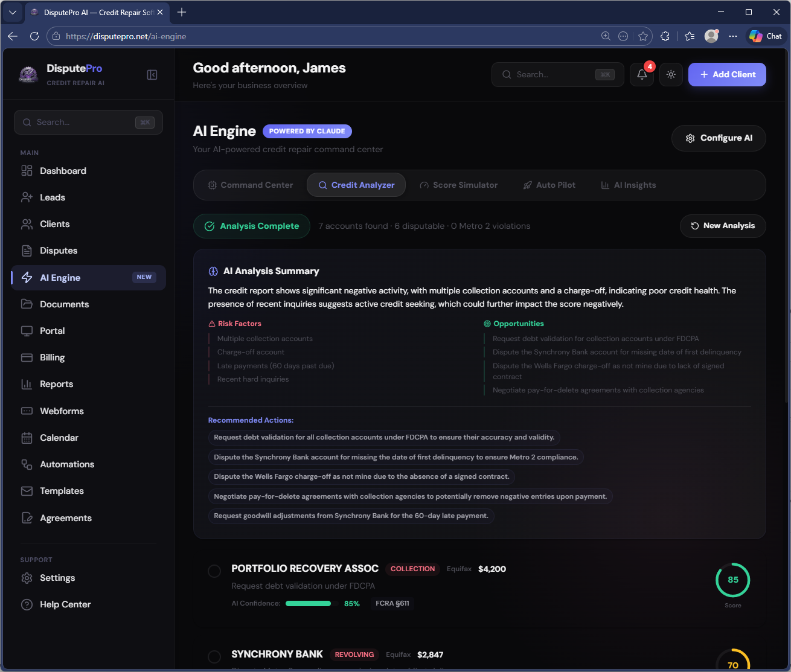Click the favorites star in the address bar
This screenshot has width=791, height=672.
click(x=643, y=36)
